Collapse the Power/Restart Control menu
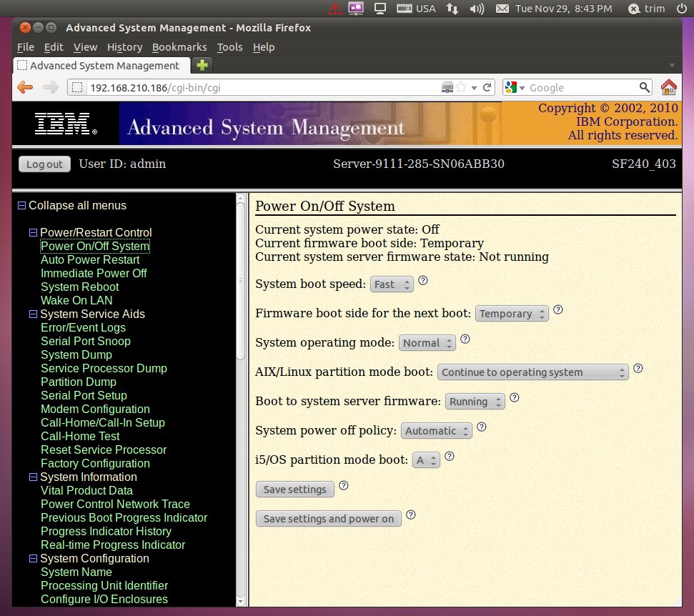The height and width of the screenshot is (616, 694). pos(33,233)
